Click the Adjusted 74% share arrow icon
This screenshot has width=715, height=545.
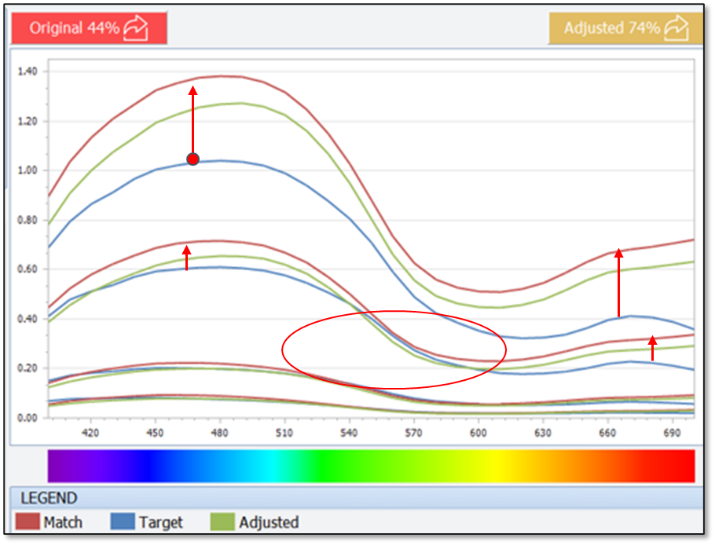pyautogui.click(x=676, y=28)
